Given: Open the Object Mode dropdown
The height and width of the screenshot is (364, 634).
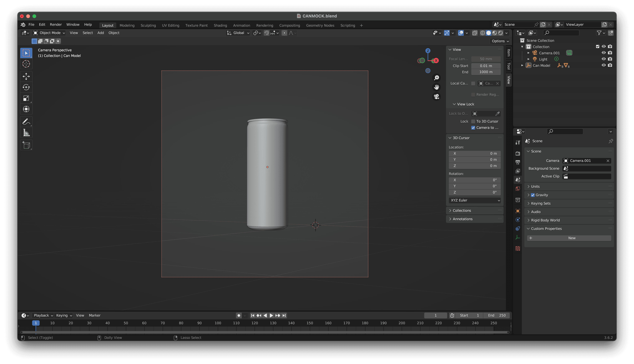Looking at the screenshot, I should [49, 33].
